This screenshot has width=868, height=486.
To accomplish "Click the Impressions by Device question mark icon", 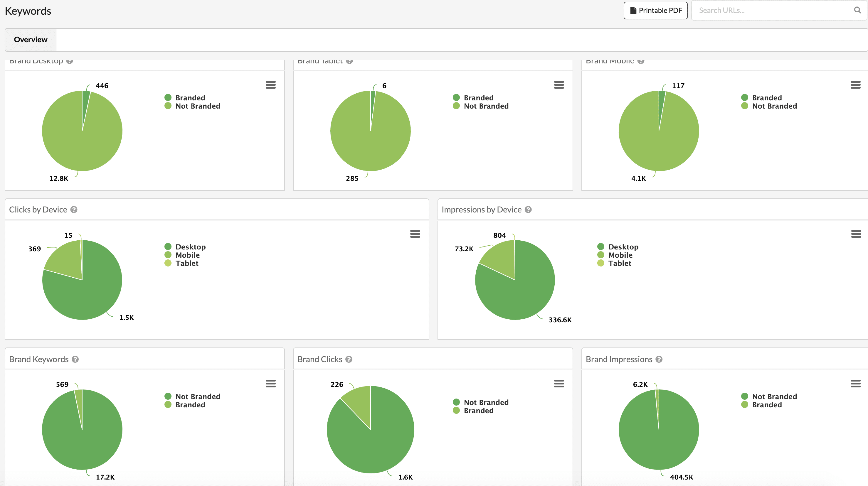I will tap(528, 210).
